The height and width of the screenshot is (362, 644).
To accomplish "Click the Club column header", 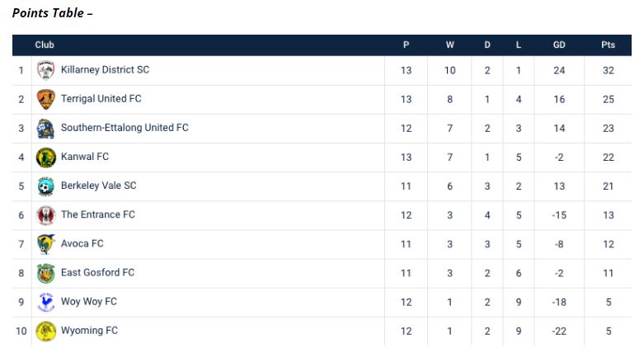I will (45, 45).
